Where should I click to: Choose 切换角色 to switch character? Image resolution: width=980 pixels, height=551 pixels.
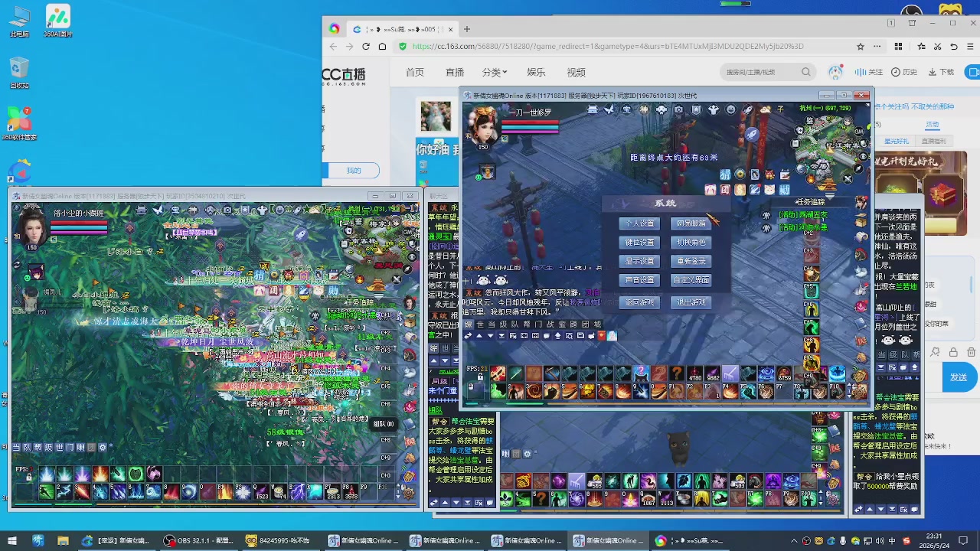pyautogui.click(x=691, y=243)
